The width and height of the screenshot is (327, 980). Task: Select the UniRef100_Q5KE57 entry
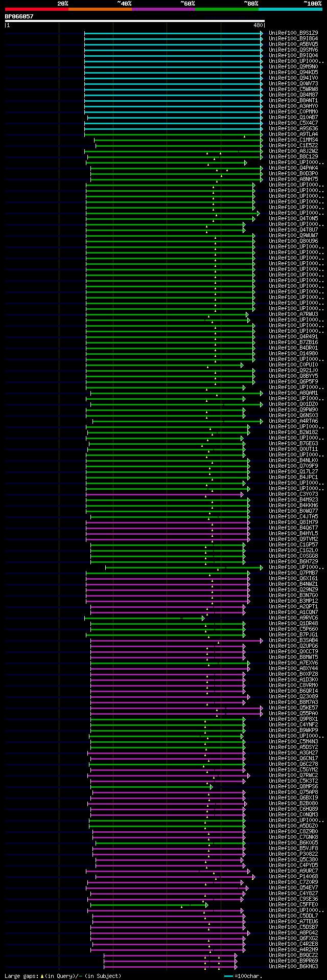click(x=293, y=708)
